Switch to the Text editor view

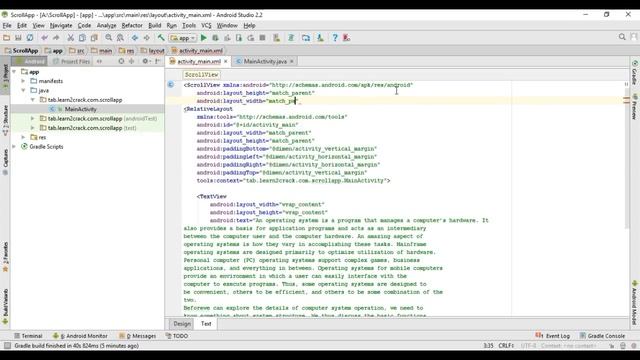(x=206, y=324)
